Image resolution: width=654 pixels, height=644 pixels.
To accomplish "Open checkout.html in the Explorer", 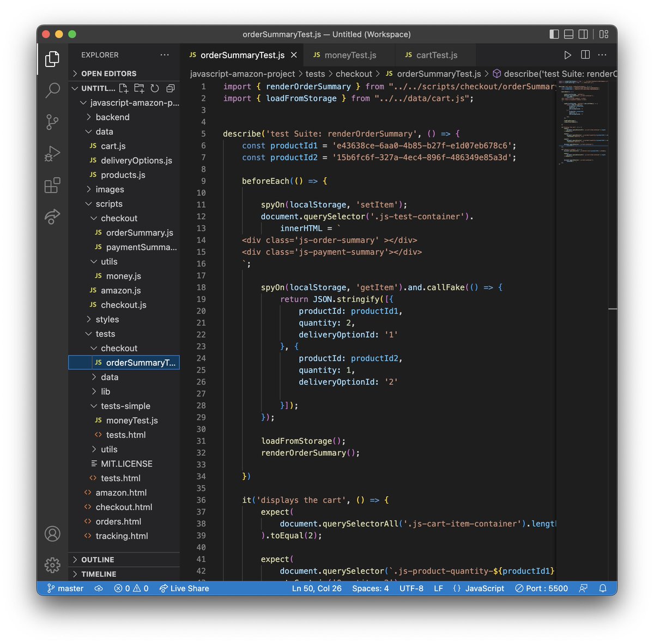I will coord(124,507).
